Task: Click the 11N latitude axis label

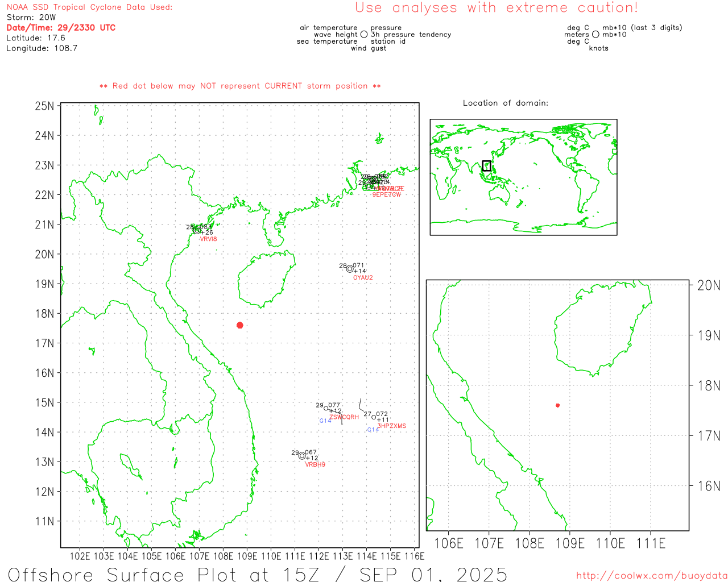Action: (x=45, y=521)
